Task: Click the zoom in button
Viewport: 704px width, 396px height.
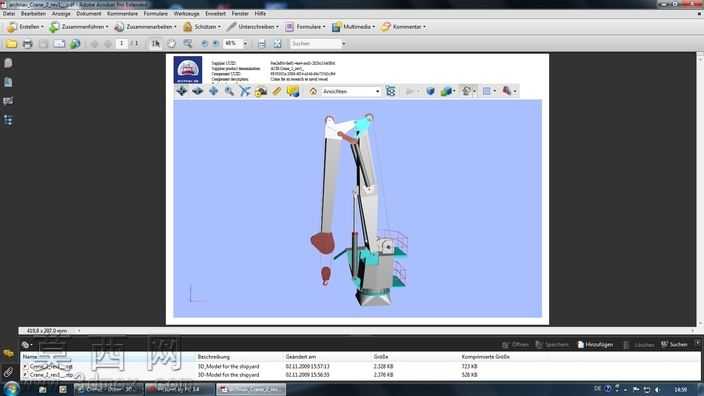Action: pos(216,44)
